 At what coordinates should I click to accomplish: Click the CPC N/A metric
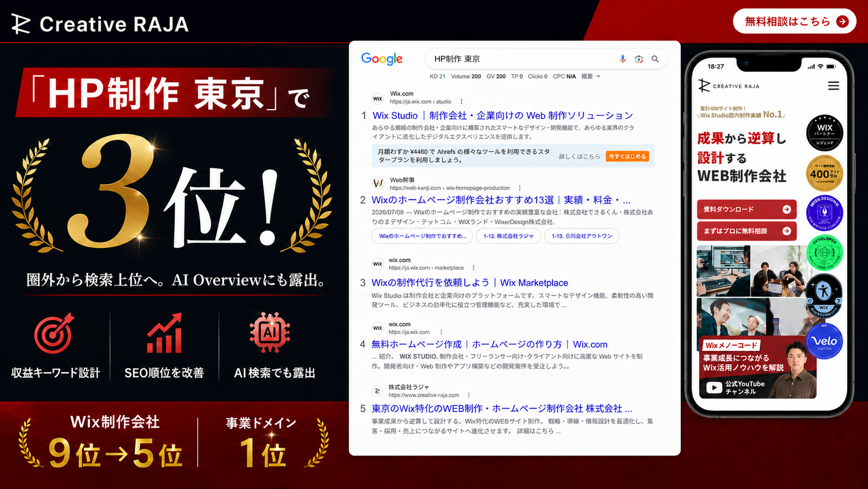click(x=564, y=76)
